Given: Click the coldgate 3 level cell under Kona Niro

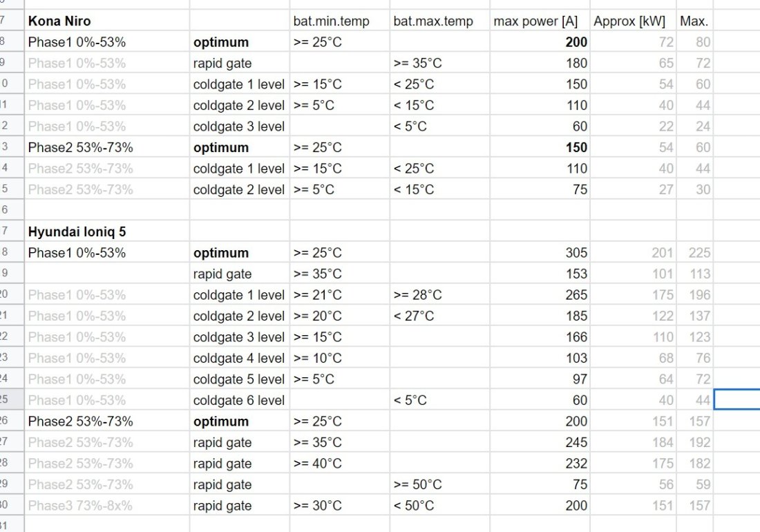Looking at the screenshot, I should [240, 126].
